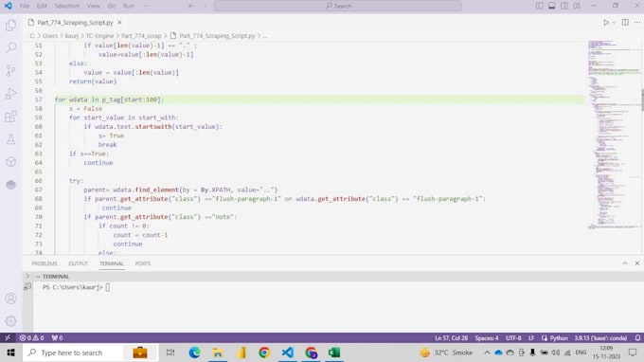This screenshot has height=362, width=644.
Task: Open run options dropdown beside play icon
Action: (614, 23)
